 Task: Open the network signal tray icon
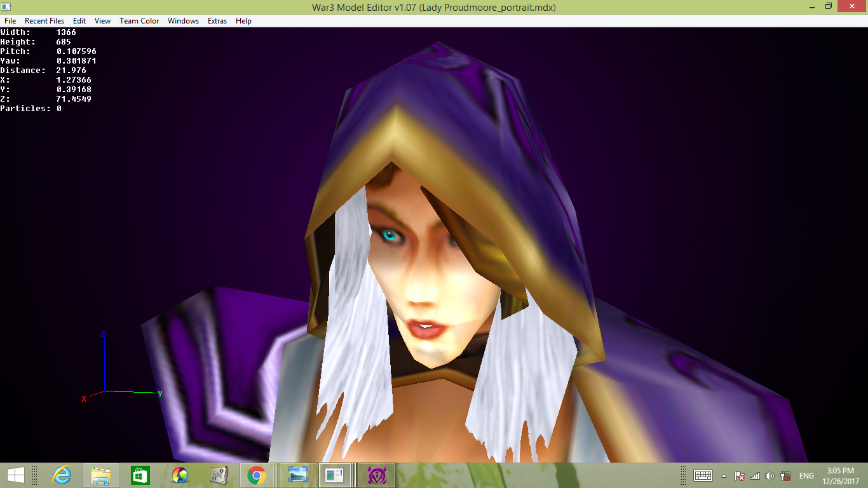click(x=755, y=476)
